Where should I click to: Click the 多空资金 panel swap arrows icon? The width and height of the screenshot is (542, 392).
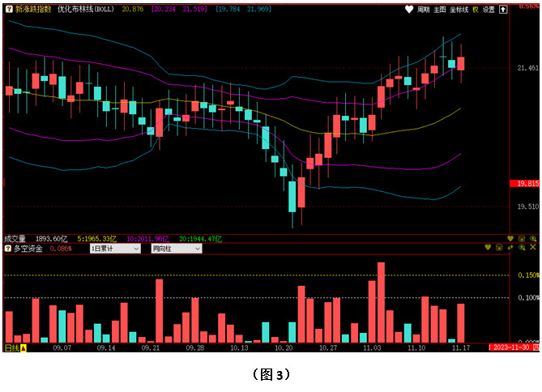click(x=510, y=248)
